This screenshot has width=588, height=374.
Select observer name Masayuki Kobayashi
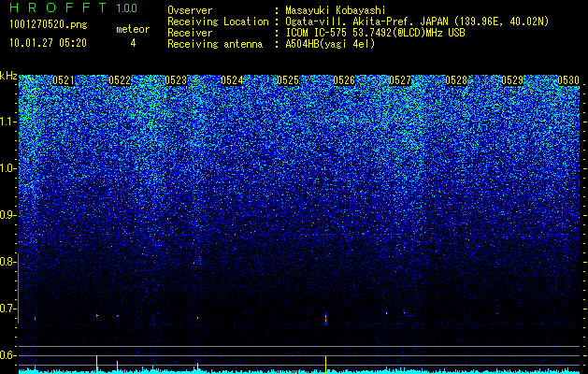(x=336, y=10)
